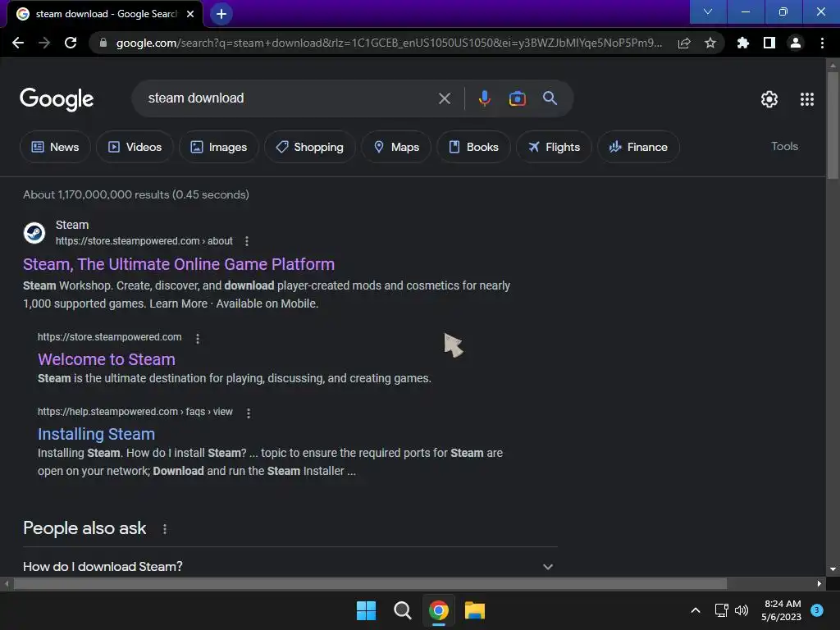This screenshot has width=840, height=630.
Task: Click the browser forward arrow
Action: click(44, 43)
